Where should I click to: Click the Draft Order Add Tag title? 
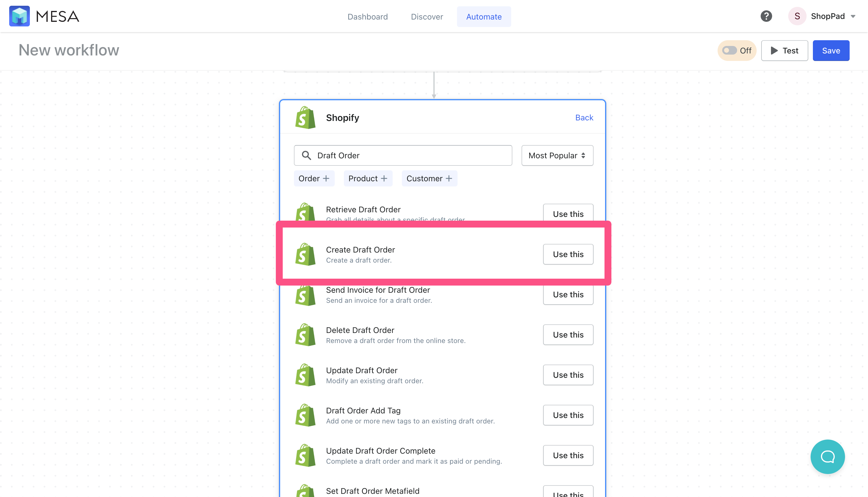[363, 411]
